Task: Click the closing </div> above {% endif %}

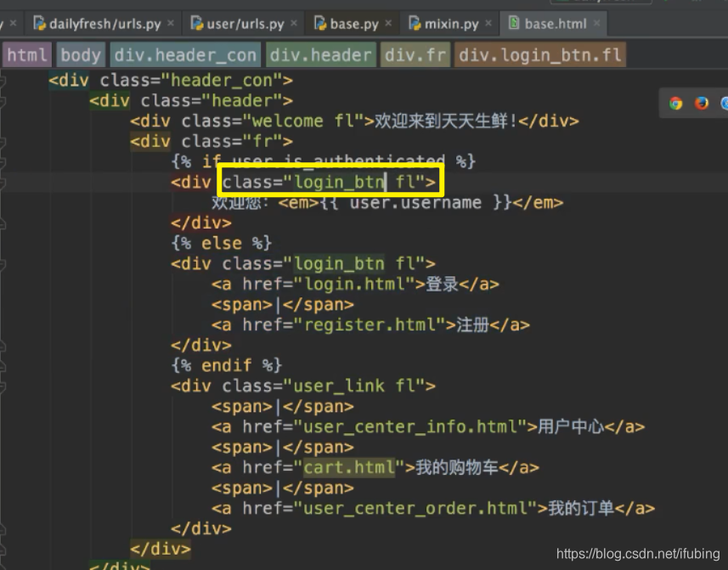Action: tap(201, 346)
